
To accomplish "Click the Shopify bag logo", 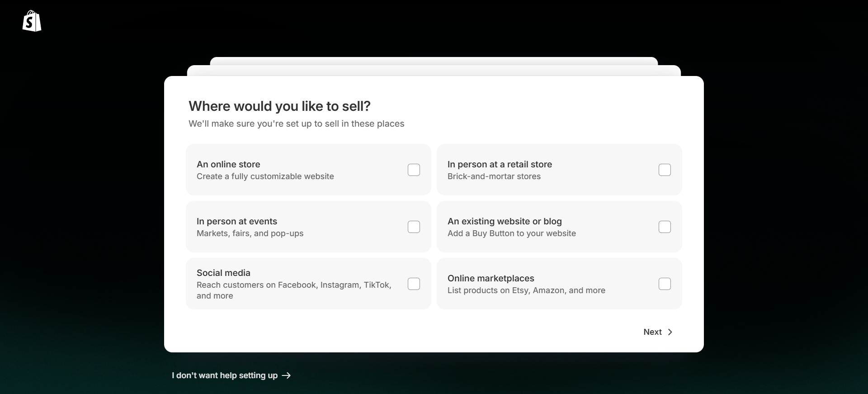I will pos(32,21).
